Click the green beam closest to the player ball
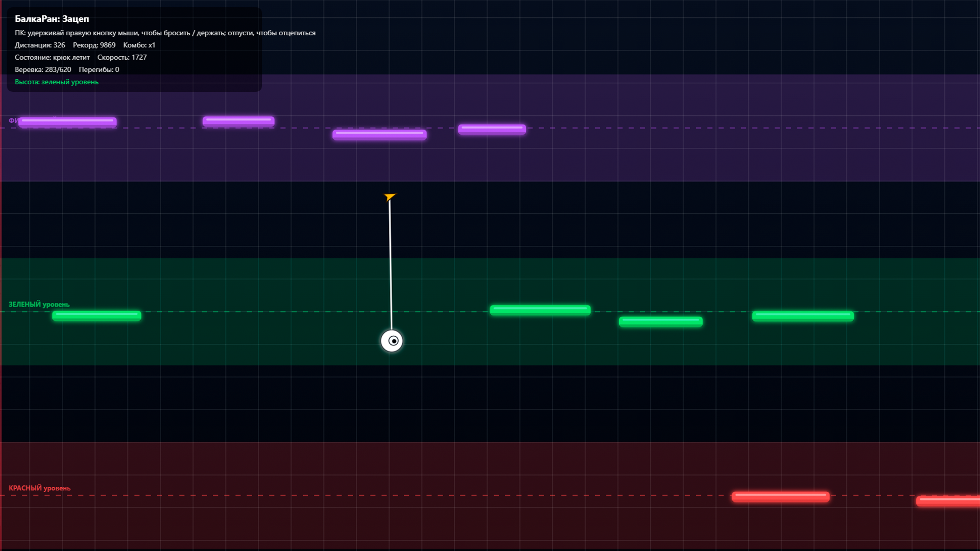The height and width of the screenshot is (551, 980). [540, 310]
